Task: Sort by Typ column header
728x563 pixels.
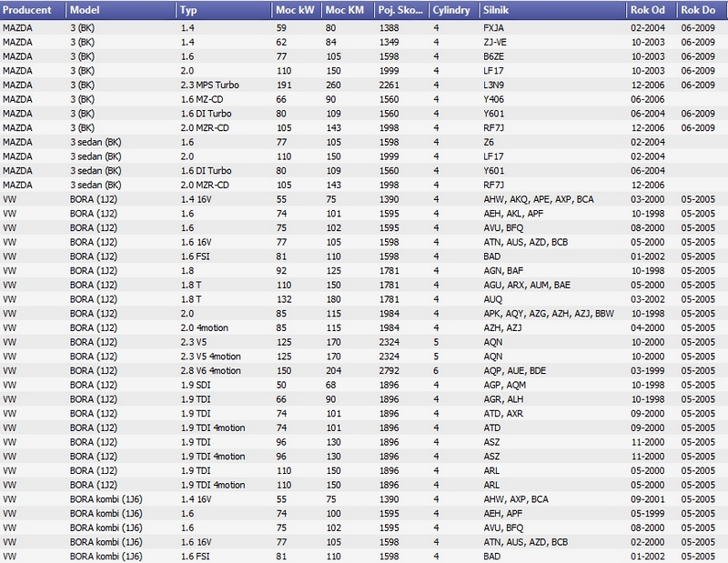Action: pyautogui.click(x=224, y=10)
